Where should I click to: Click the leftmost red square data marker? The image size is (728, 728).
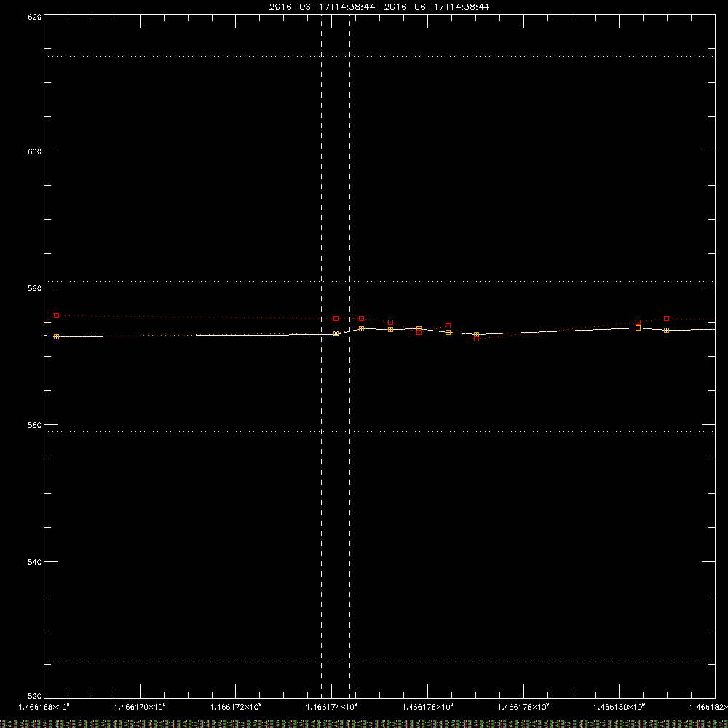[x=57, y=316]
